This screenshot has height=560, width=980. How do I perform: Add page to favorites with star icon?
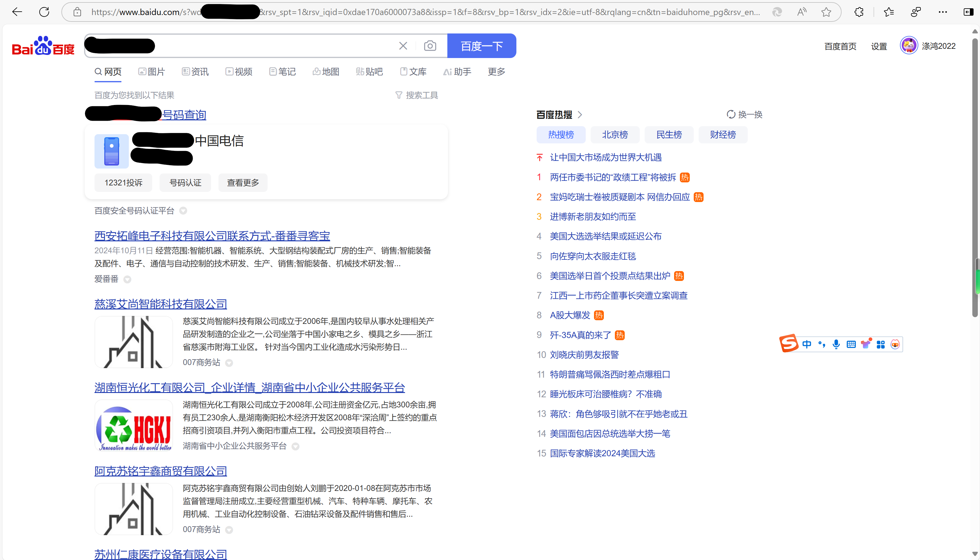click(826, 12)
